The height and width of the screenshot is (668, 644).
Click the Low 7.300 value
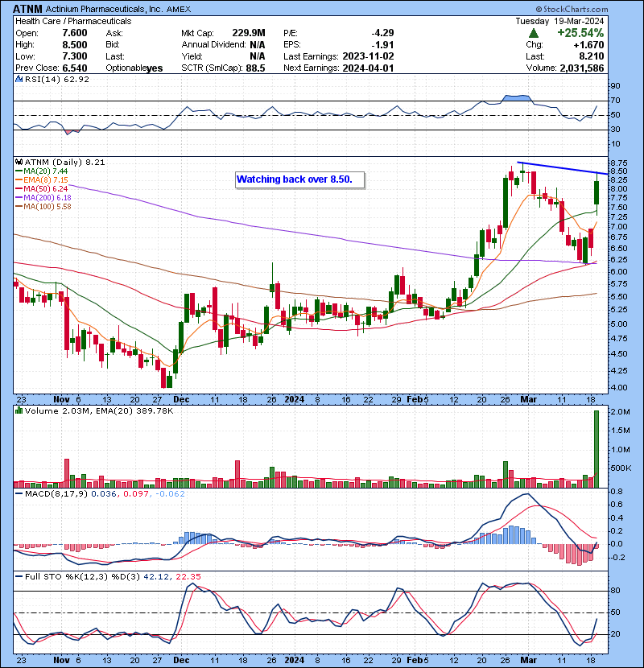tap(75, 56)
